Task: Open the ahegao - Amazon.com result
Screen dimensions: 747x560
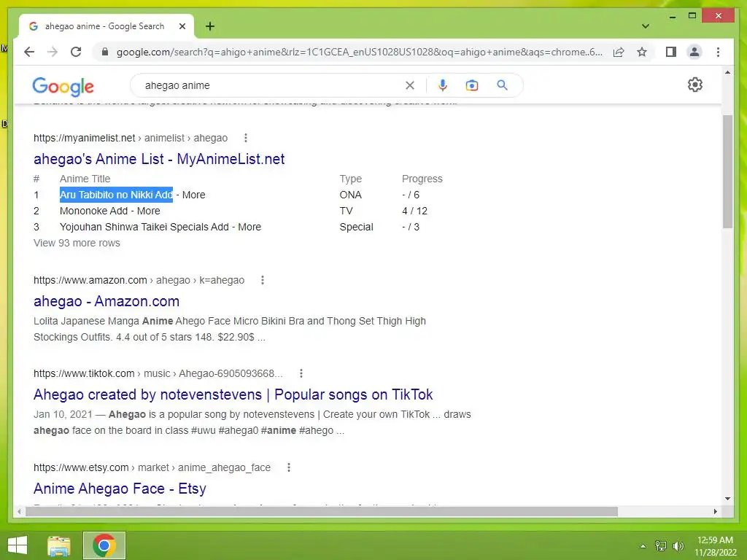Action: tap(107, 301)
